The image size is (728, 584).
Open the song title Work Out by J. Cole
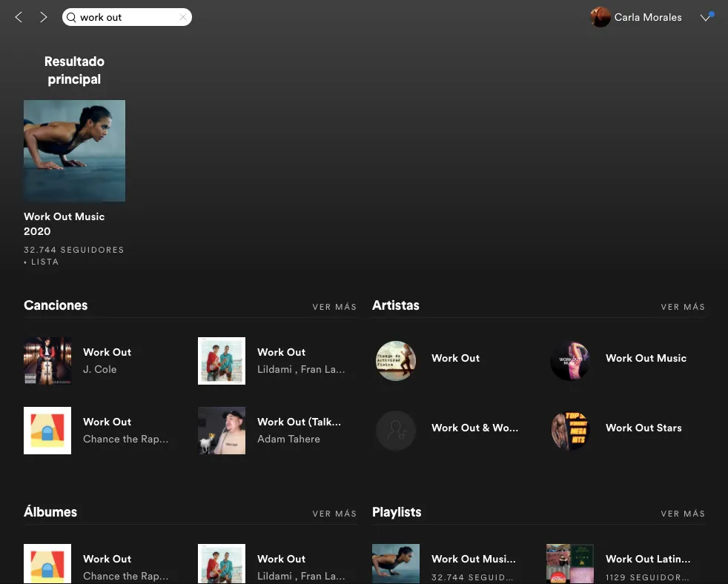pyautogui.click(x=107, y=352)
